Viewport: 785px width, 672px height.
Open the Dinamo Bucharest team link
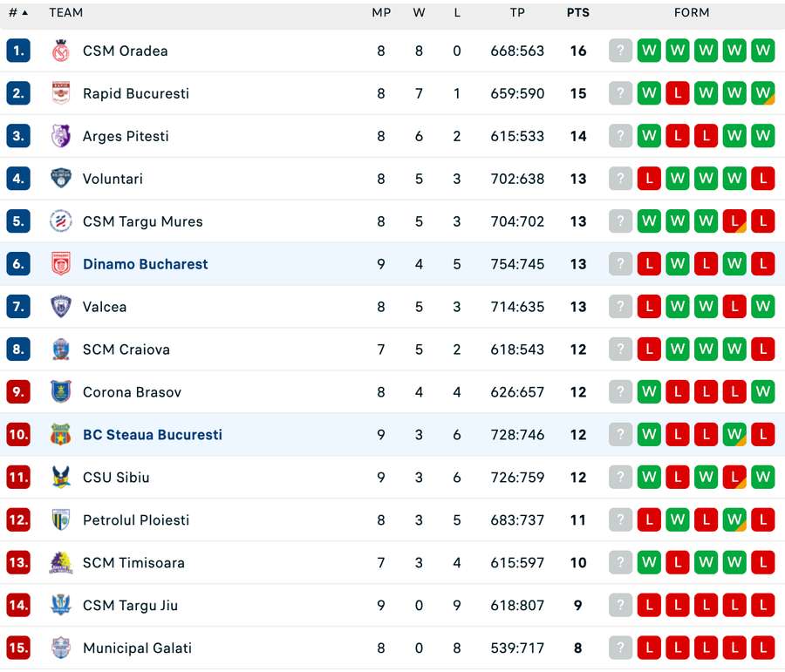point(145,264)
